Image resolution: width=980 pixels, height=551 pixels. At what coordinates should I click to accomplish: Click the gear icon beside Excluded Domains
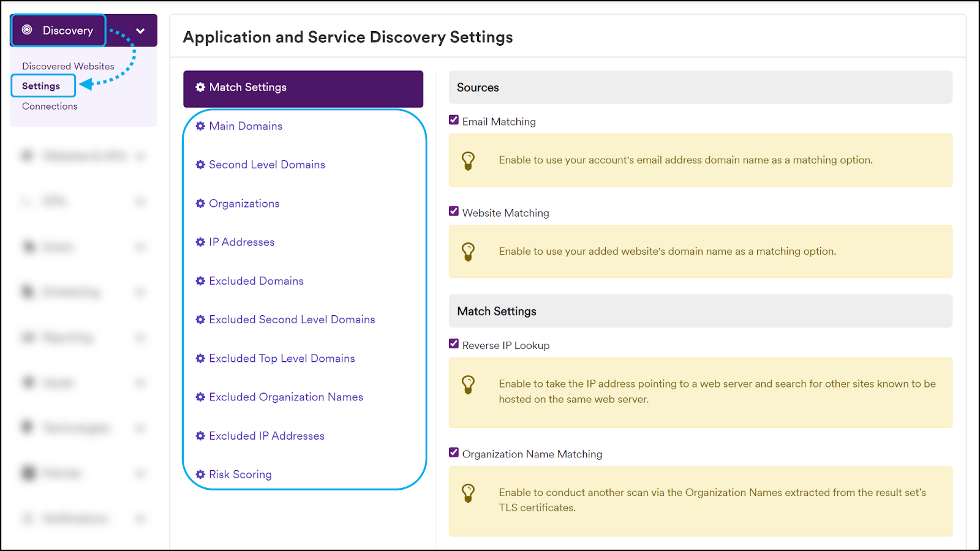(200, 280)
